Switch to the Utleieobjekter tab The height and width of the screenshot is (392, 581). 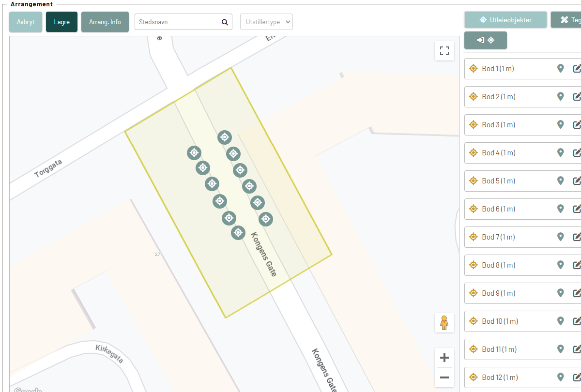tap(505, 20)
